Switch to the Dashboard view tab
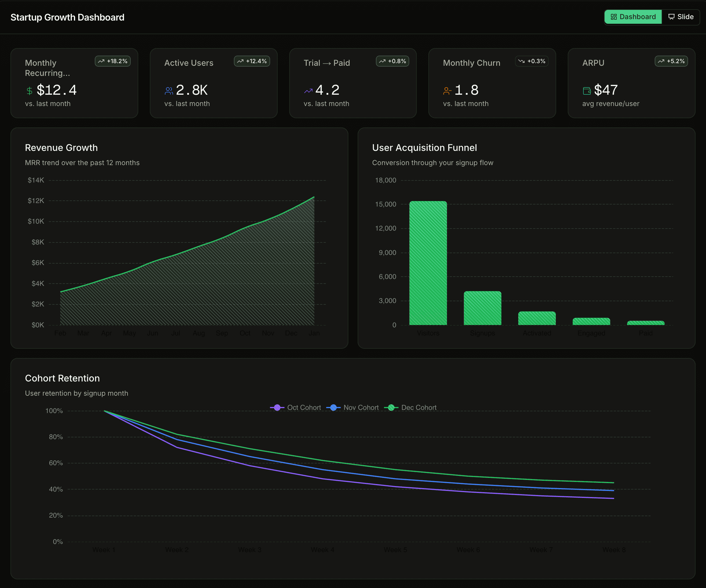This screenshot has width=706, height=588. pyautogui.click(x=633, y=17)
